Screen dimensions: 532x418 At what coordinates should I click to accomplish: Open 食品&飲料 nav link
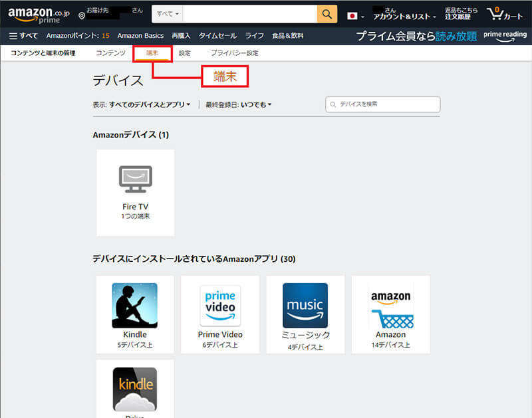[x=288, y=36]
